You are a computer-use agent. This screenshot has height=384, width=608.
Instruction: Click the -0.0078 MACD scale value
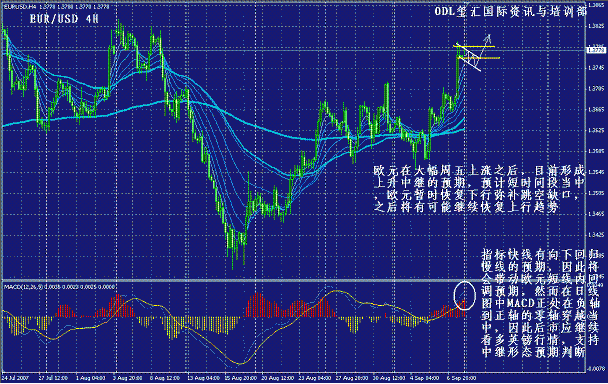596,368
